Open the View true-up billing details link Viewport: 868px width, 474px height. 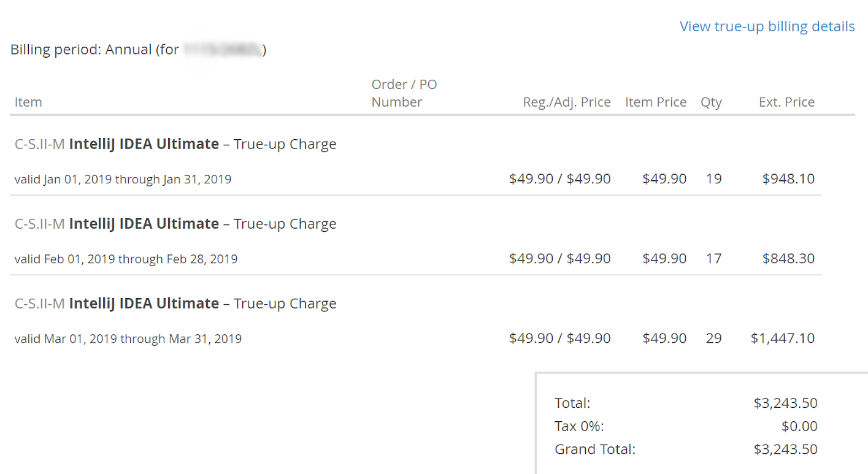767,26
